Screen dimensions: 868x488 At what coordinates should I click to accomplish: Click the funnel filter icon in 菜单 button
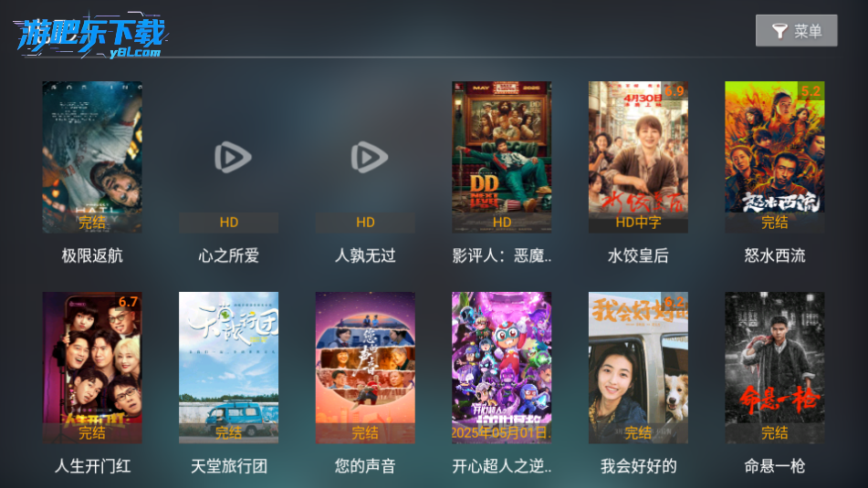[779, 31]
